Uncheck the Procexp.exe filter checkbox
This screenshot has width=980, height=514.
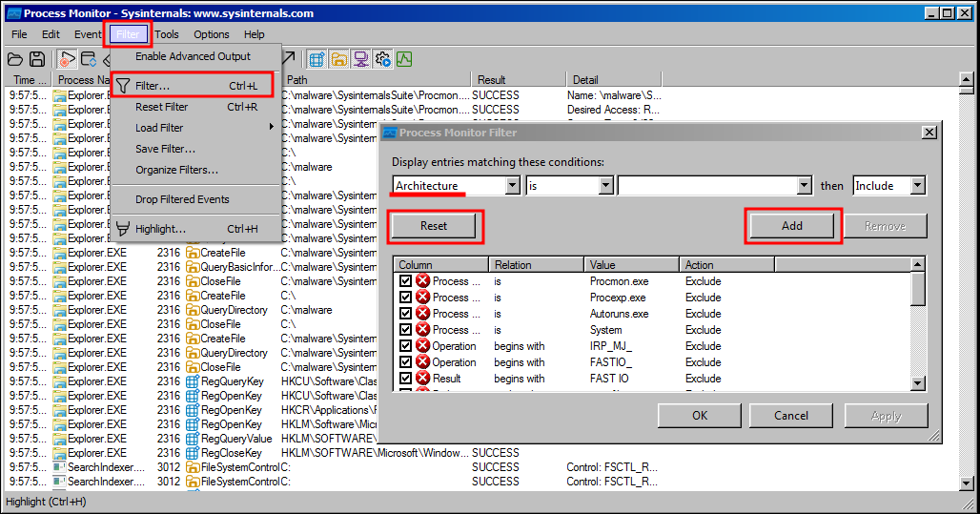pos(405,297)
